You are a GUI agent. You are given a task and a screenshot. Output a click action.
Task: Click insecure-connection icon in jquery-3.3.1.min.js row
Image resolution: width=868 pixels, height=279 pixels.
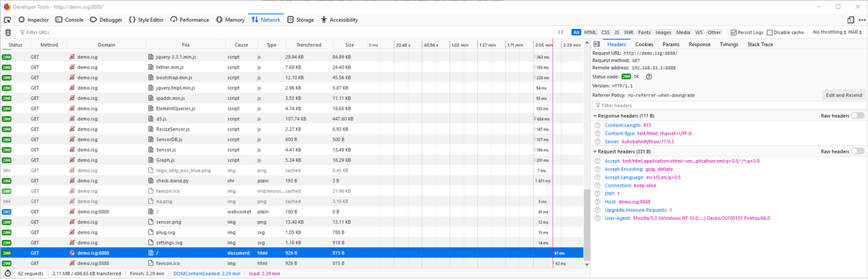72,56
